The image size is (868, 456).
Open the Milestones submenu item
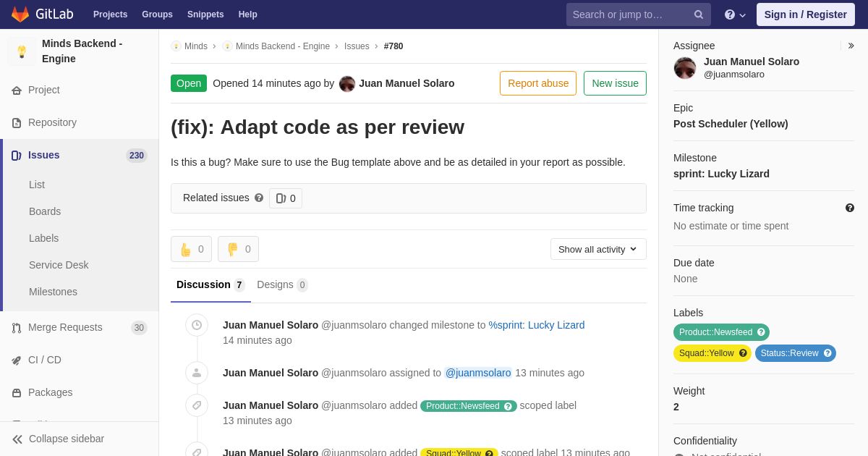tap(53, 292)
